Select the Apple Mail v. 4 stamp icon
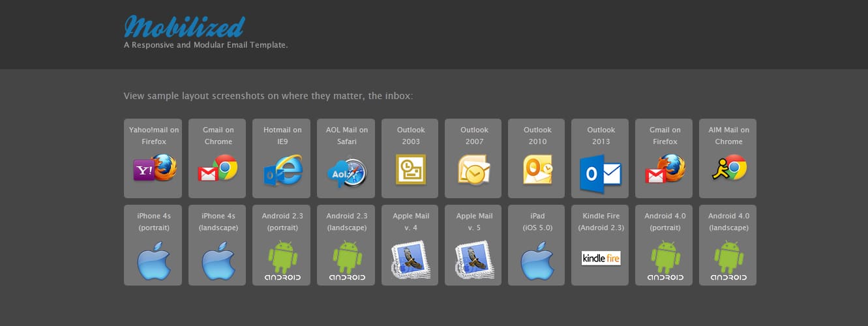 pos(411,259)
